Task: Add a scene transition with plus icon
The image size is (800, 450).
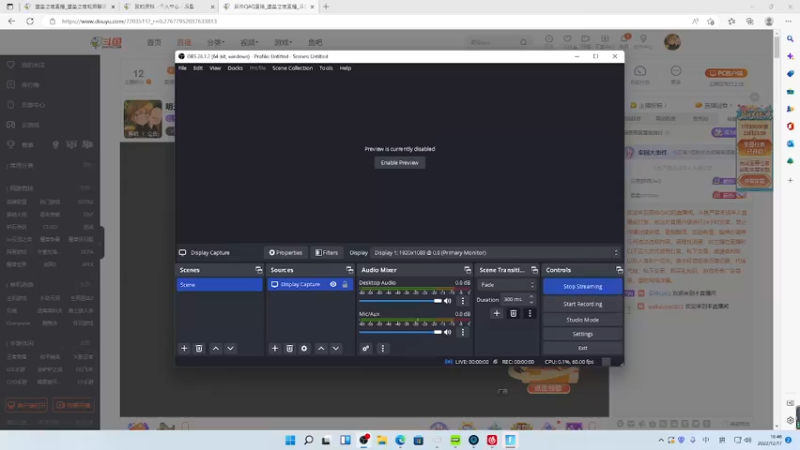Action: pos(496,313)
